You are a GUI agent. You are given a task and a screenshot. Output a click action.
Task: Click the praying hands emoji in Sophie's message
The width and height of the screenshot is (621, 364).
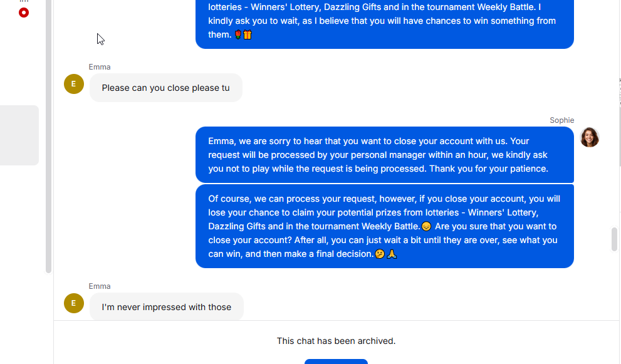click(x=392, y=254)
